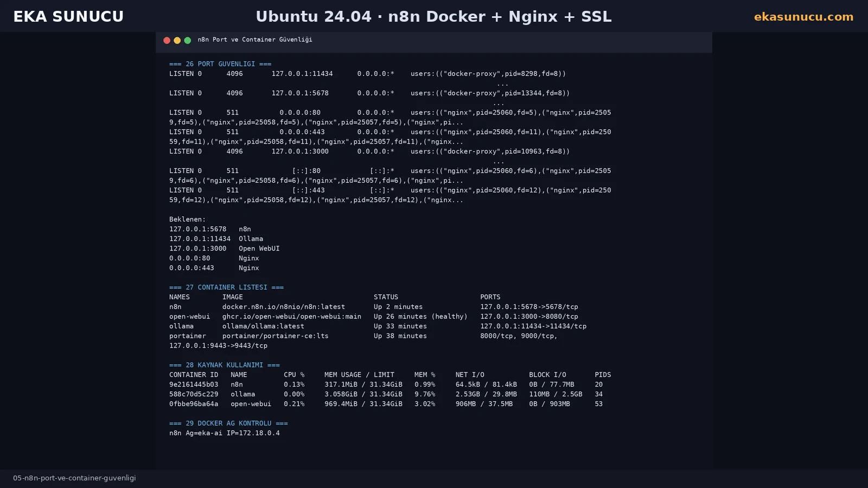The width and height of the screenshot is (868, 488).
Task: Click the NET I/O column header
Action: 470,375
